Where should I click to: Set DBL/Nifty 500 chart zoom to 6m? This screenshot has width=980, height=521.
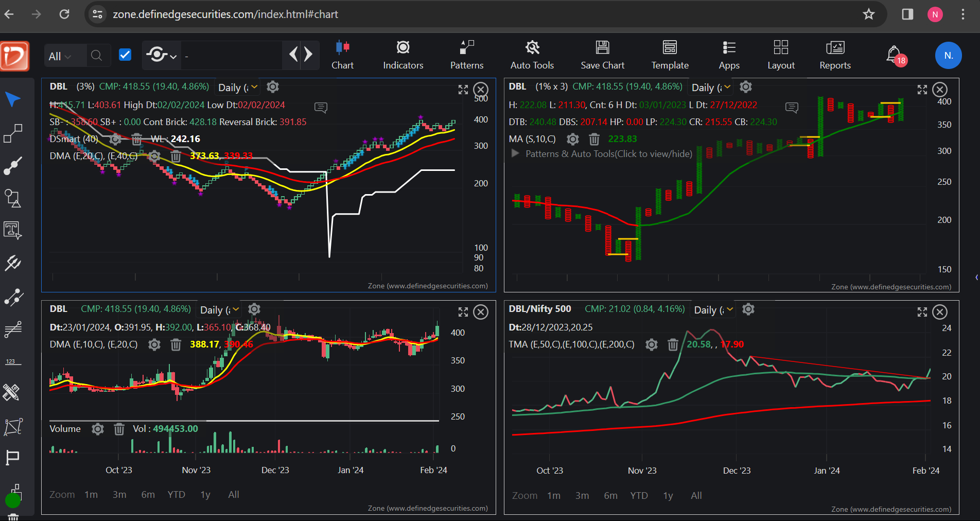point(610,495)
